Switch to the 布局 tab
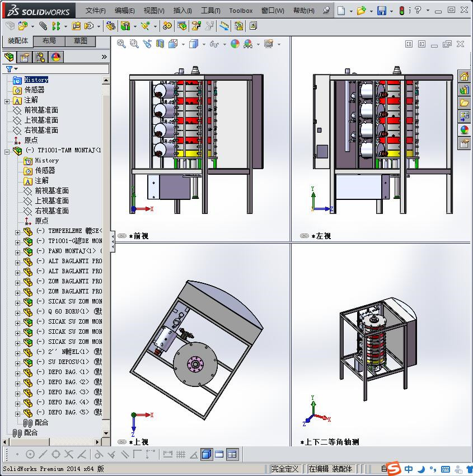473x476 pixels. pyautogui.click(x=49, y=41)
